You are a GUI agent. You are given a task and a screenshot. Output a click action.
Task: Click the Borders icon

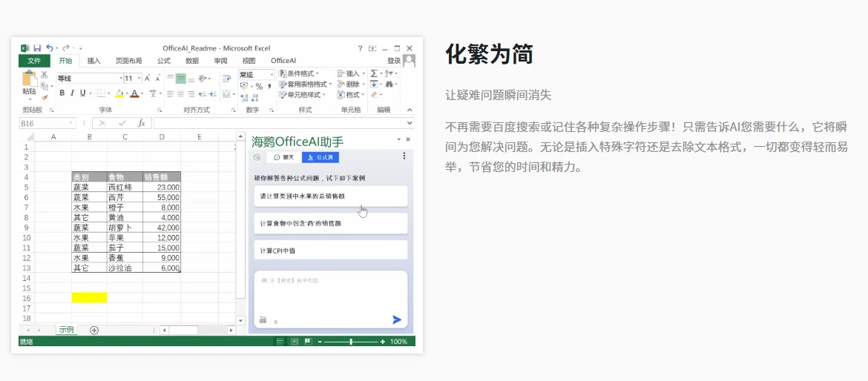pos(101,93)
